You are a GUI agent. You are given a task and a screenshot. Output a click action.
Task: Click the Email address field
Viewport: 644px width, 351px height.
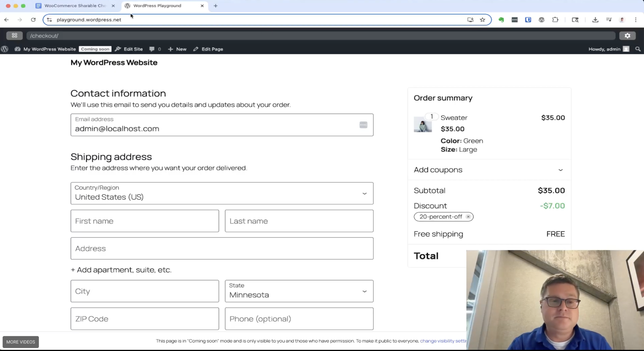pos(222,125)
